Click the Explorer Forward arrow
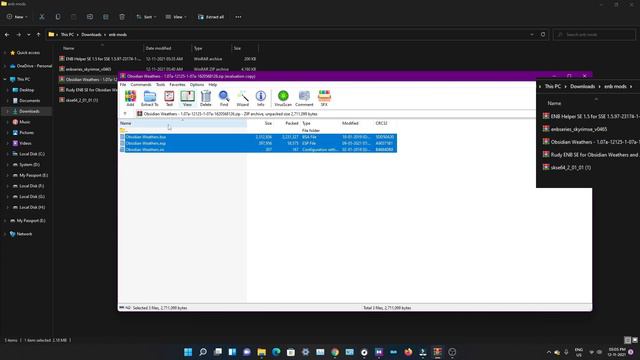The width and height of the screenshot is (640, 360). click(x=18, y=35)
